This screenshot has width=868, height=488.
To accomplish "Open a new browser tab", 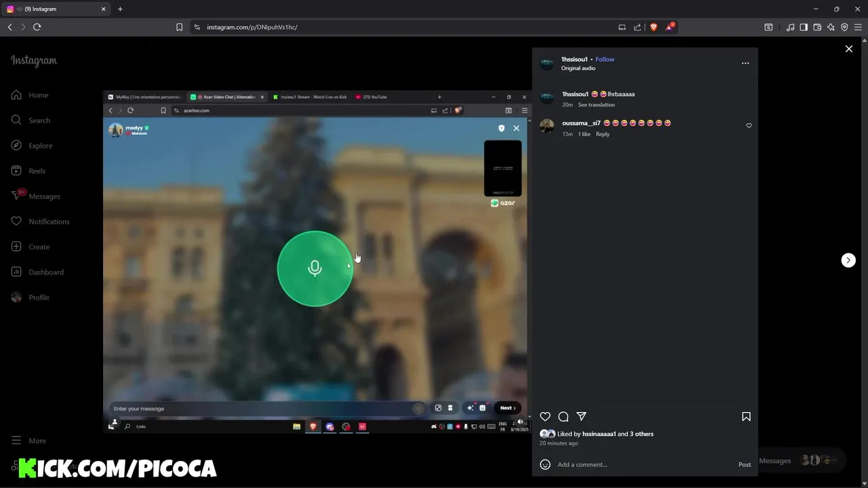I will (x=120, y=9).
